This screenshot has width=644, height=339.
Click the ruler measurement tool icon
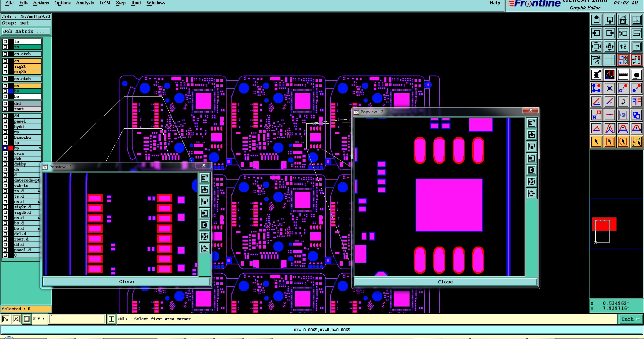point(623,75)
